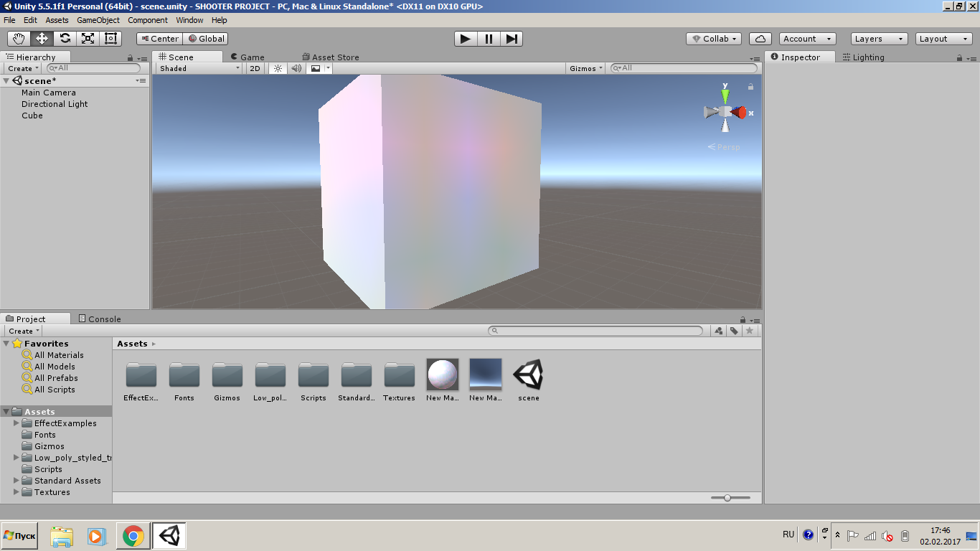980x551 pixels.
Task: Switch to the Game tab
Action: point(248,57)
